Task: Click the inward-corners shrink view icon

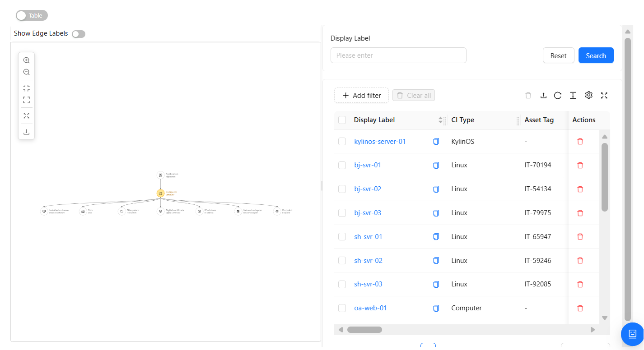Action: [x=26, y=88]
